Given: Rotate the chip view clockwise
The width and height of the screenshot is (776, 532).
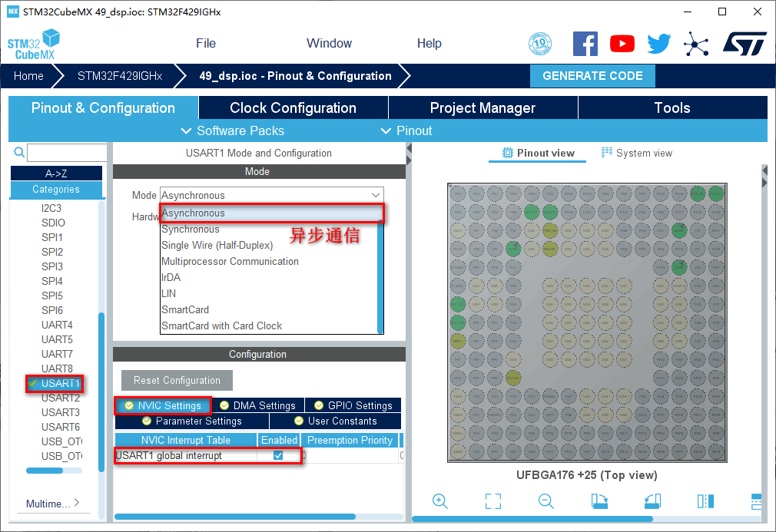Looking at the screenshot, I should (x=599, y=501).
